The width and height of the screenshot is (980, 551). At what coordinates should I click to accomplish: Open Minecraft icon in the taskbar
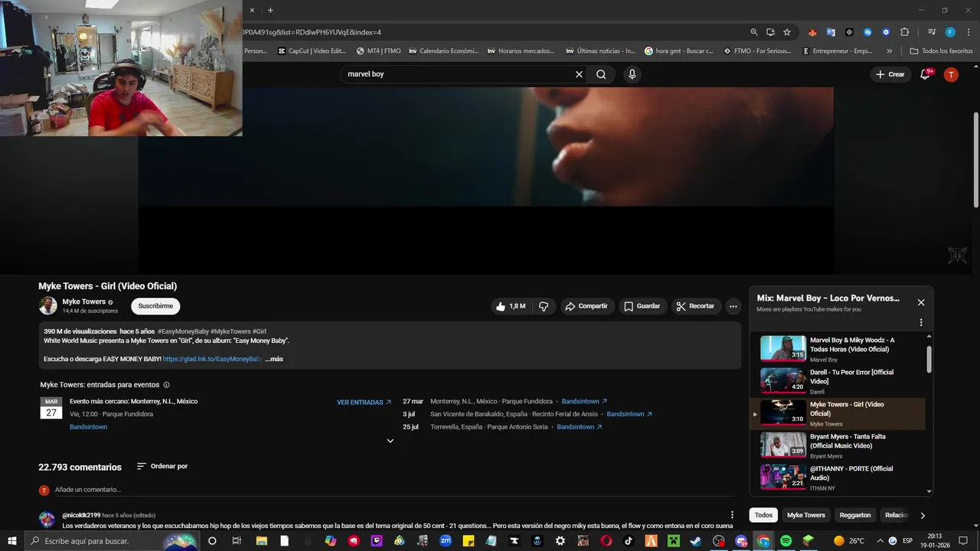[x=673, y=541]
